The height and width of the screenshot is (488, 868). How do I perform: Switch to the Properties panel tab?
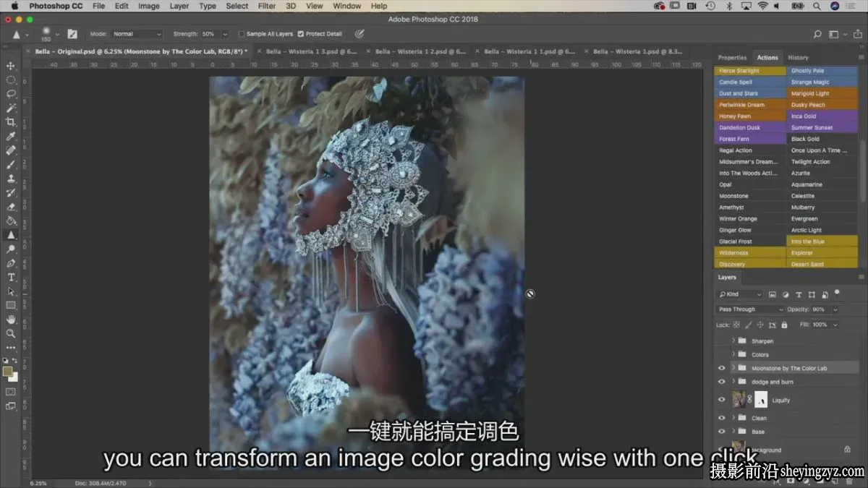[732, 58]
